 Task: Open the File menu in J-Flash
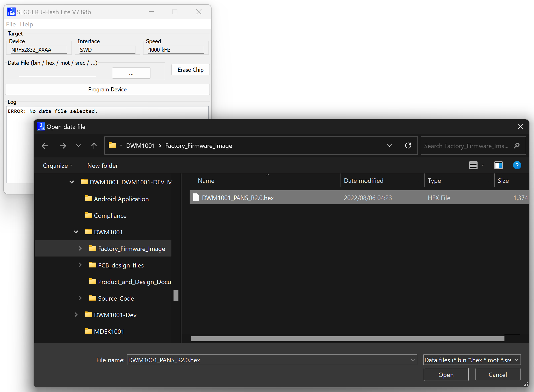tap(11, 24)
